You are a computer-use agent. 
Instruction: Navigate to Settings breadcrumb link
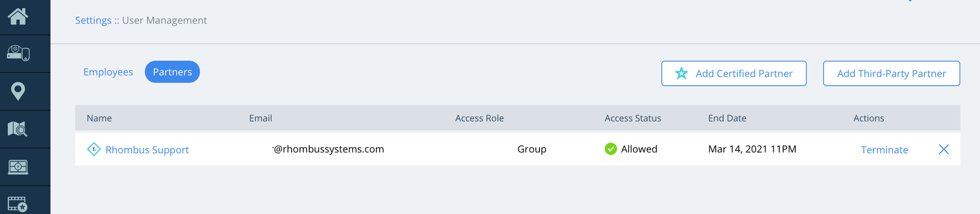click(x=93, y=20)
